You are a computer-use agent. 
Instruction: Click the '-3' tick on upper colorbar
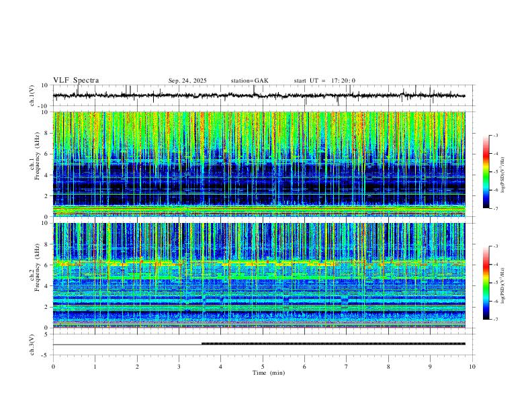point(495,135)
